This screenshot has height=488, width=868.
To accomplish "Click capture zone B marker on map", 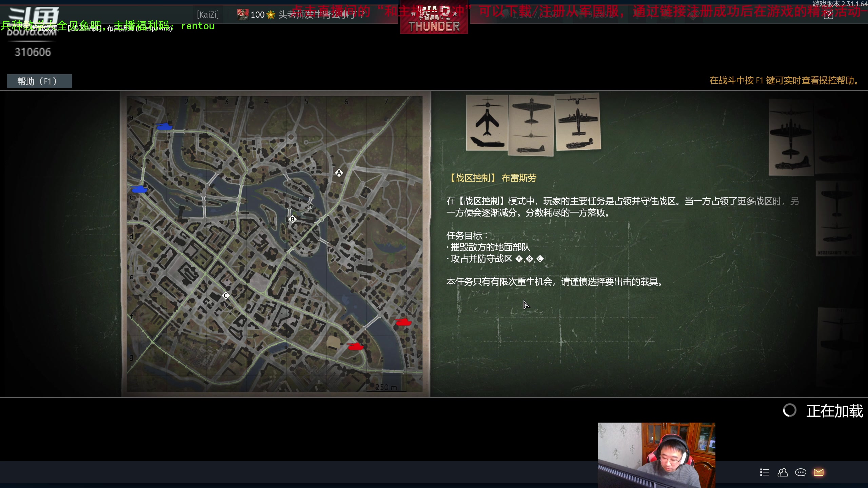I will 293,219.
